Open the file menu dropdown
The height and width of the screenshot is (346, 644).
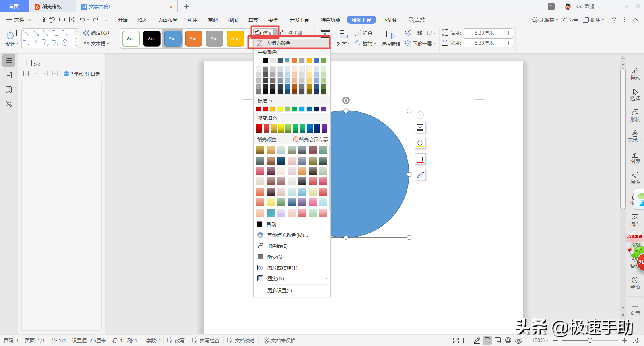click(19, 20)
